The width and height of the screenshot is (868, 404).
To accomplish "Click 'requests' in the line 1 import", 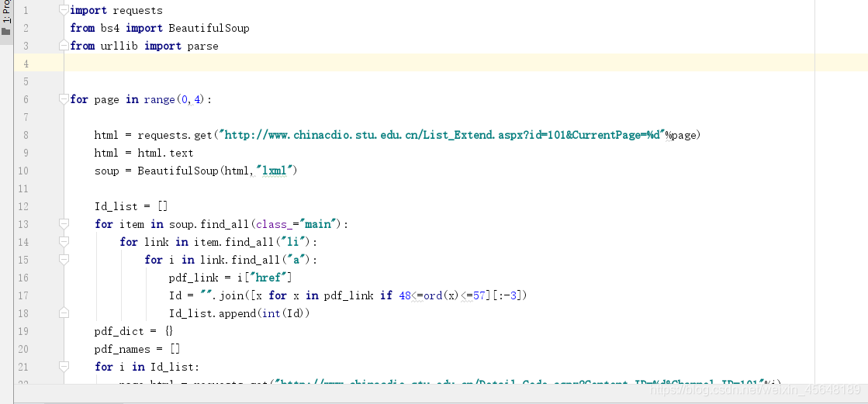I will (138, 11).
